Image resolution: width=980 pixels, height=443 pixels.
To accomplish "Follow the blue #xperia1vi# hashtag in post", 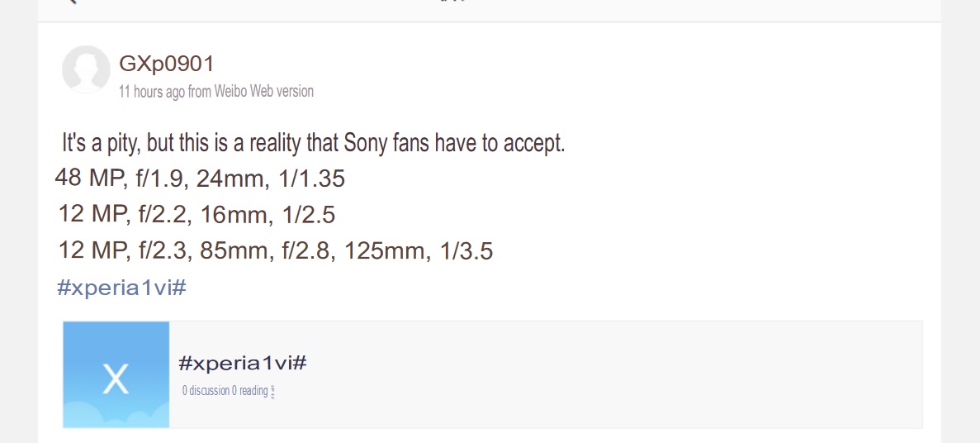I will point(121,288).
